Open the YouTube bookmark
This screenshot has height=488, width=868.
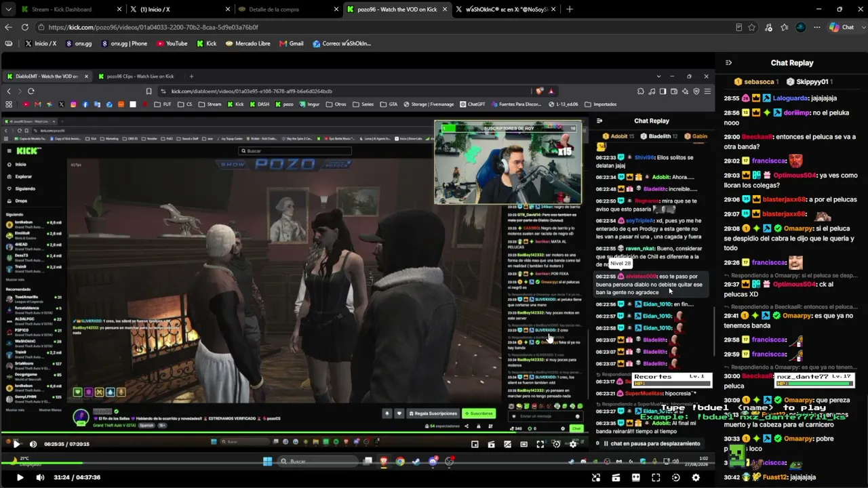(172, 43)
